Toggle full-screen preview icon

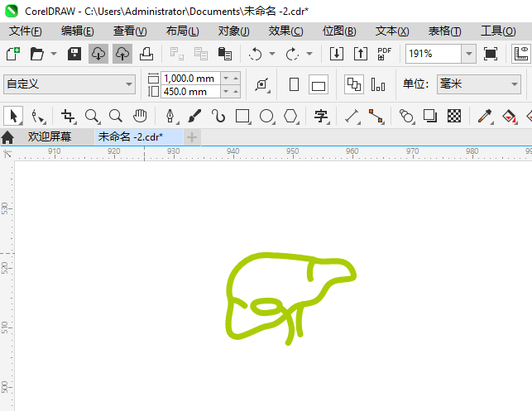click(491, 54)
